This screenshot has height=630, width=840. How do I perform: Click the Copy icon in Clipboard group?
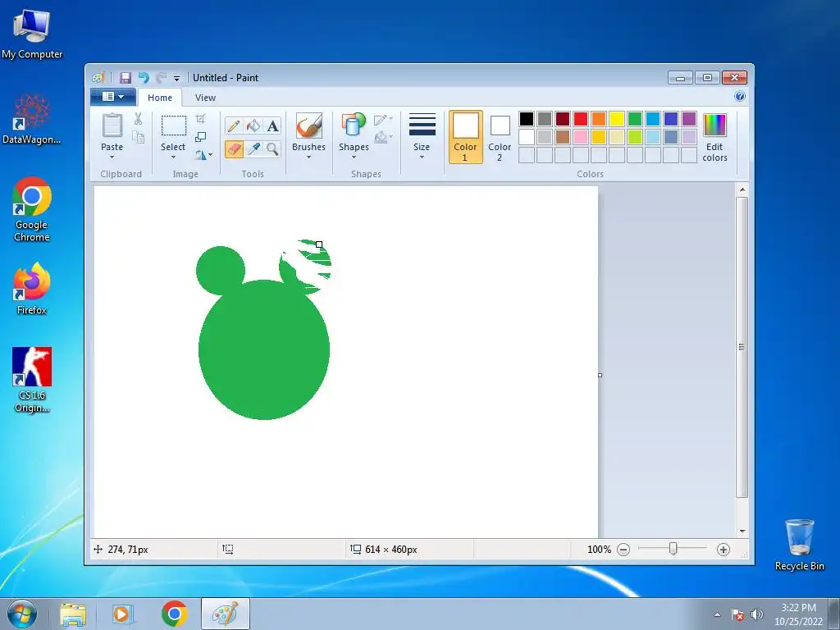[x=138, y=138]
